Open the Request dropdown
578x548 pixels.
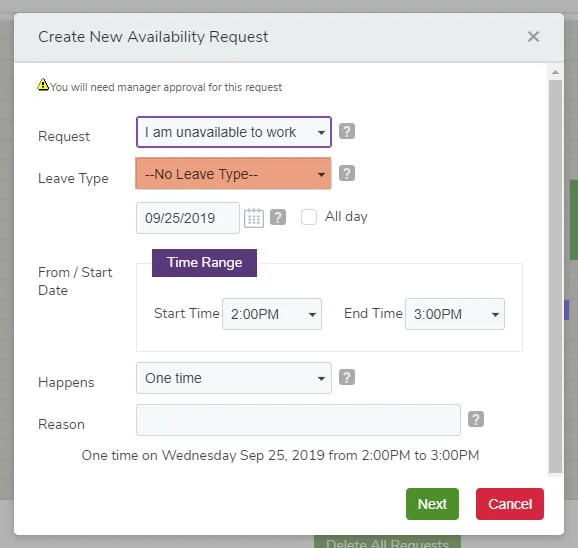point(234,132)
